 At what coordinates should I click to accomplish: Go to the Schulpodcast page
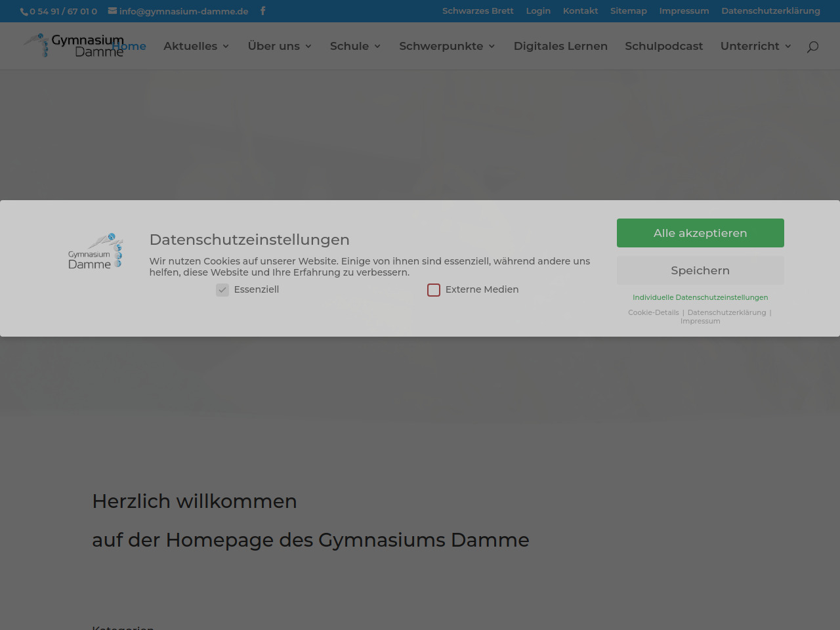point(663,46)
